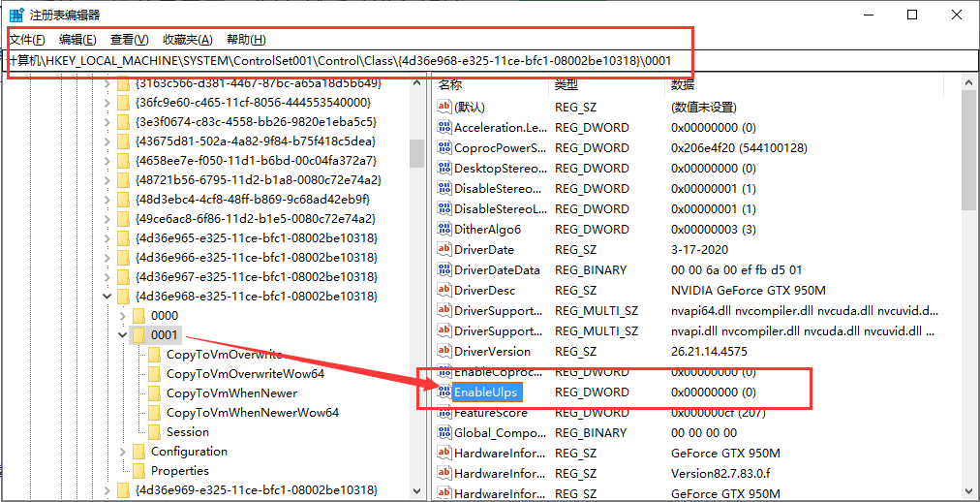Viewport: 980px width, 502px height.
Task: Collapse the {4d36e968-e325-11ce-bfc1-08002be10318} key
Action: [x=106, y=297]
